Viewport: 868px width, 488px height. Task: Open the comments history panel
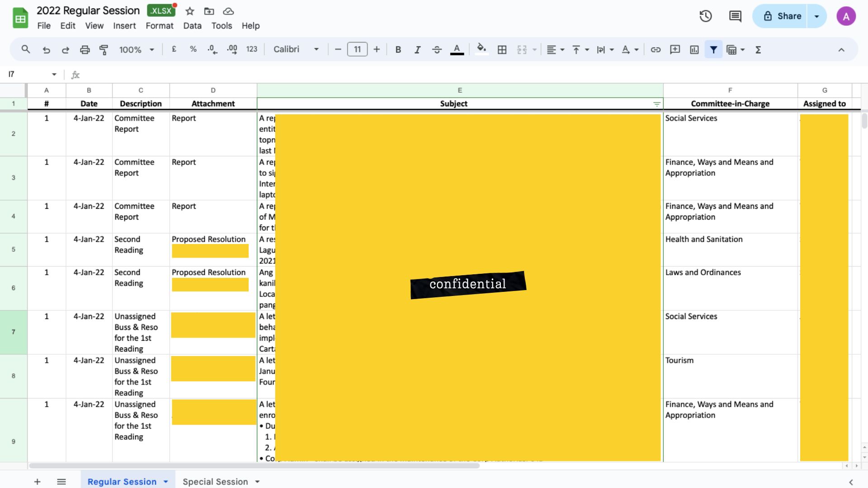coord(735,16)
